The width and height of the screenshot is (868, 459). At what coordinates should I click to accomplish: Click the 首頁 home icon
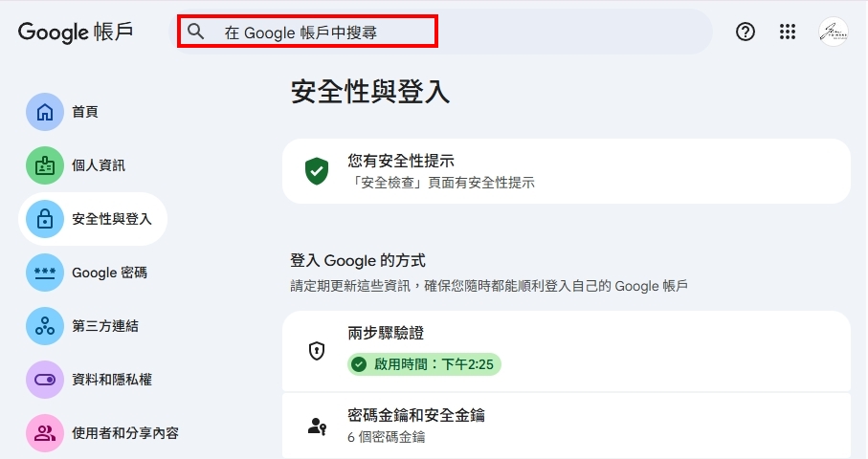tap(45, 112)
